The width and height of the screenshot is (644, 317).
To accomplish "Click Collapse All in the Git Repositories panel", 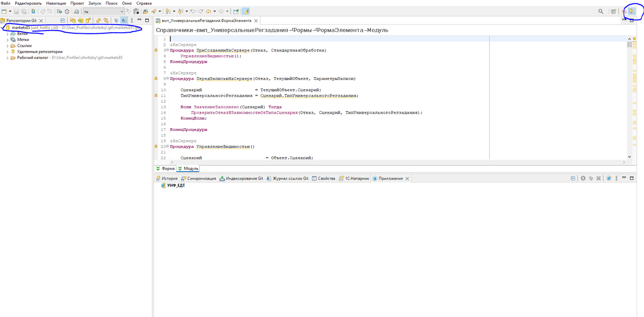I will click(x=63, y=20).
